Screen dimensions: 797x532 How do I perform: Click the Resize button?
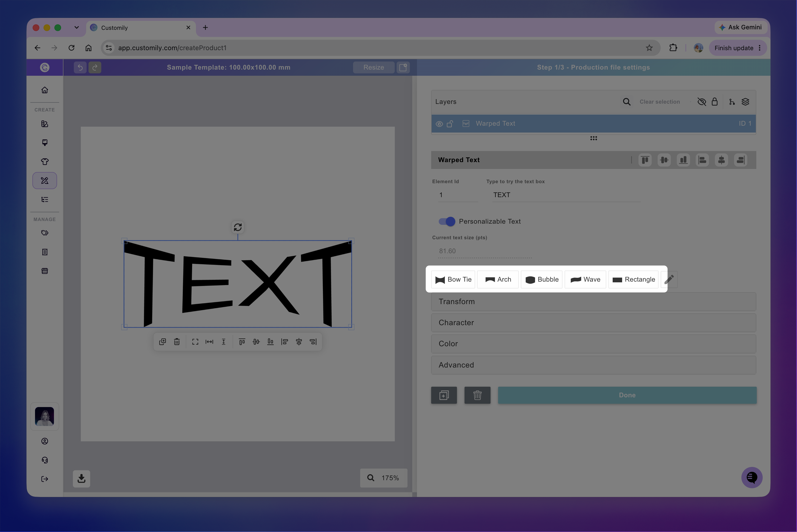point(374,67)
